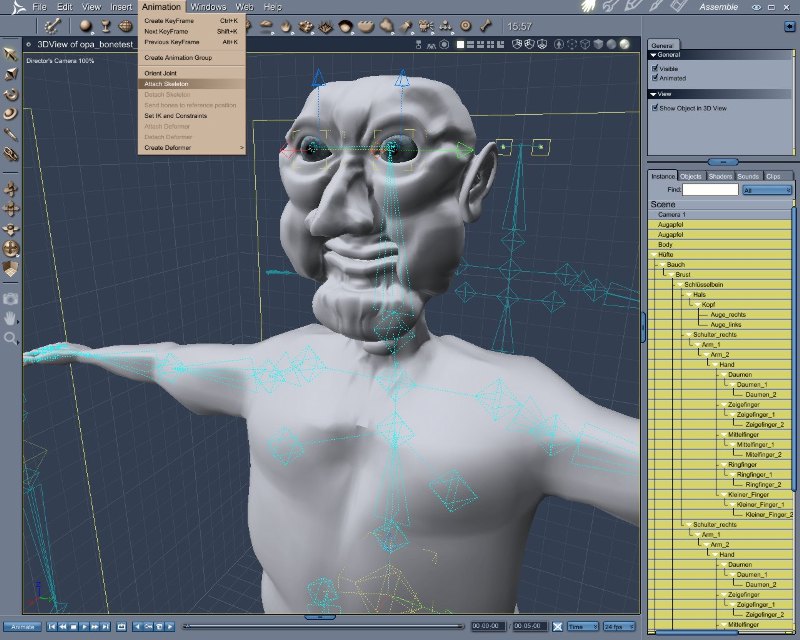
Task: Select the single-view layout icon
Action: (x=460, y=45)
